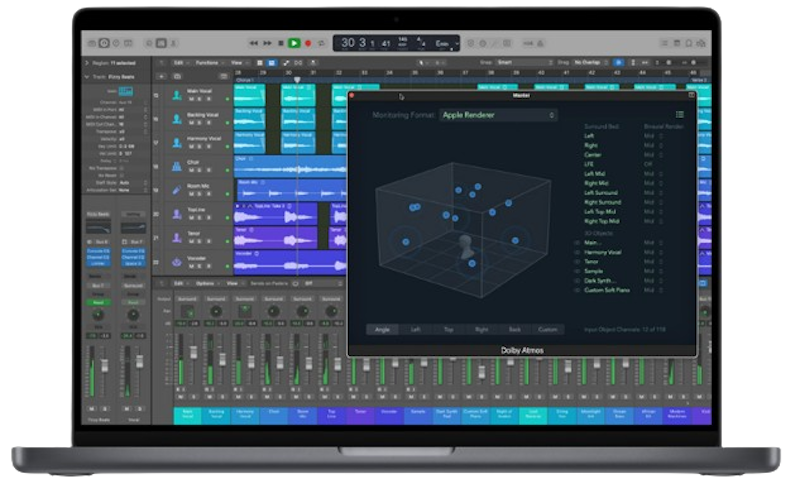Click the Rewind transport button
800x498 pixels.
pyautogui.click(x=254, y=43)
